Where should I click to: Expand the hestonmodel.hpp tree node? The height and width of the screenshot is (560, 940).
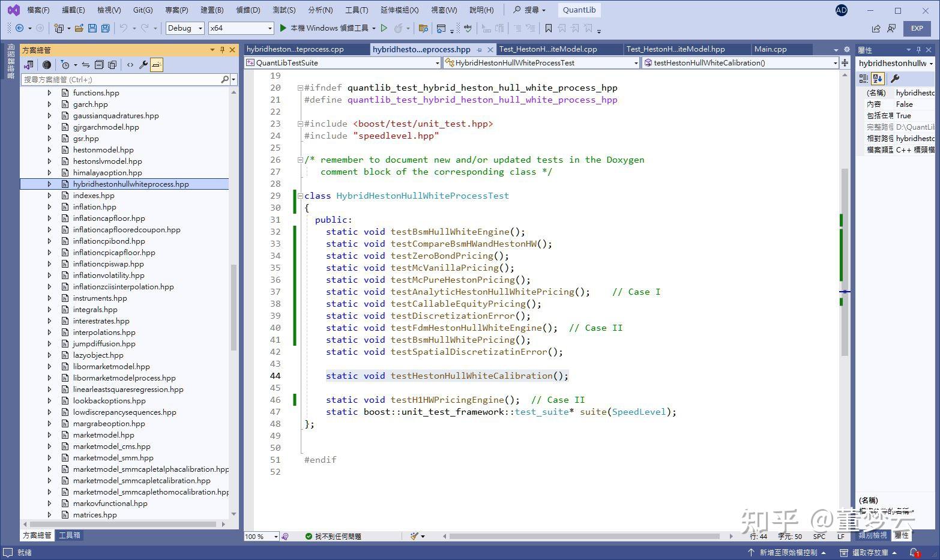point(49,150)
